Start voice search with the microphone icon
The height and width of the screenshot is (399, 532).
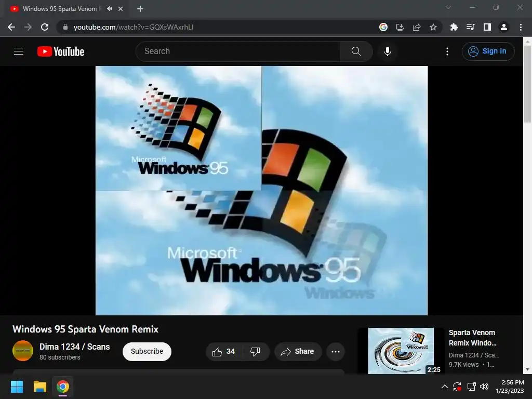pos(388,51)
